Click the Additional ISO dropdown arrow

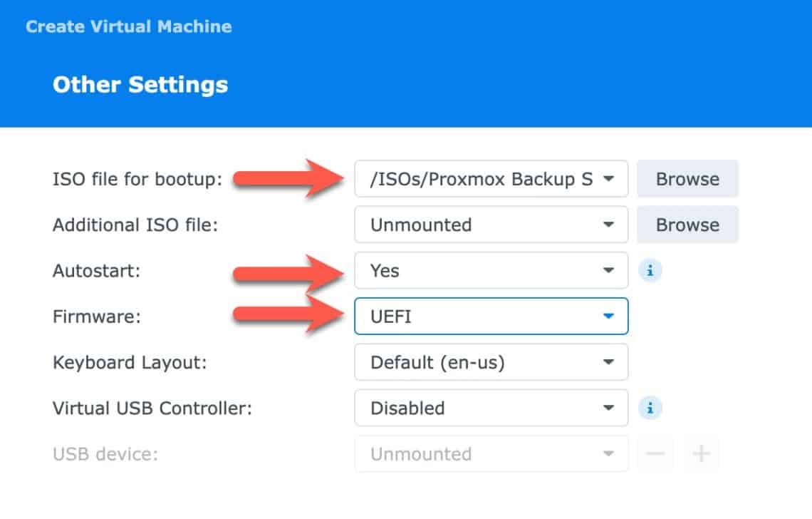click(608, 225)
